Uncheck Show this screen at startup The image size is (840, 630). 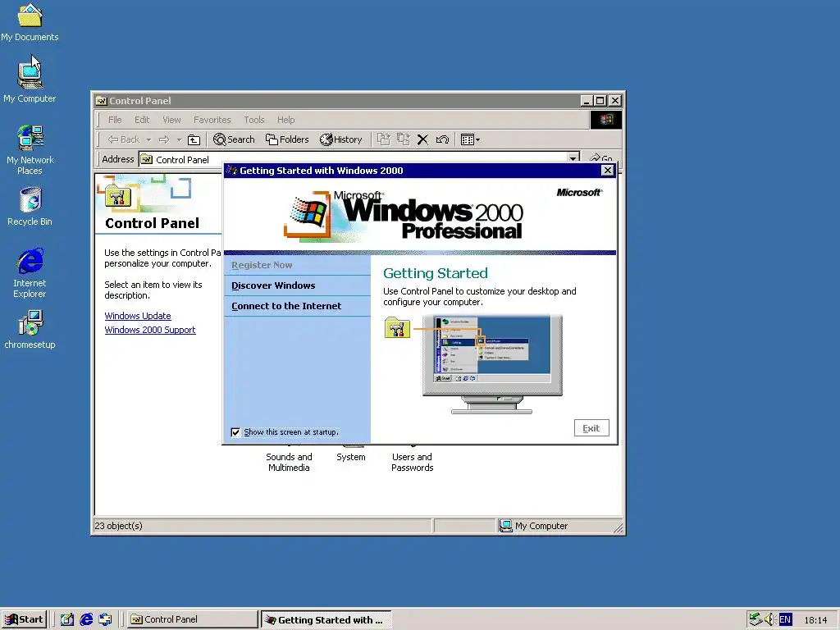[x=235, y=432]
